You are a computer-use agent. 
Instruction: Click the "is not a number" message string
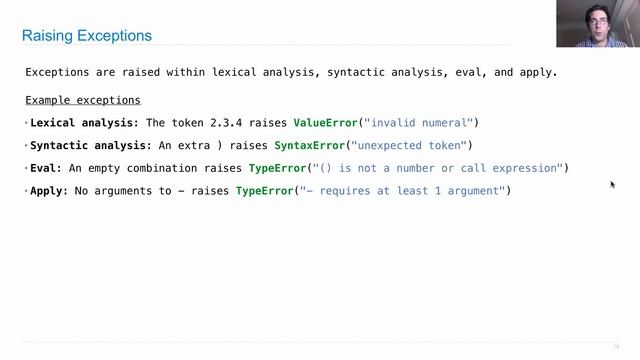[438, 168]
